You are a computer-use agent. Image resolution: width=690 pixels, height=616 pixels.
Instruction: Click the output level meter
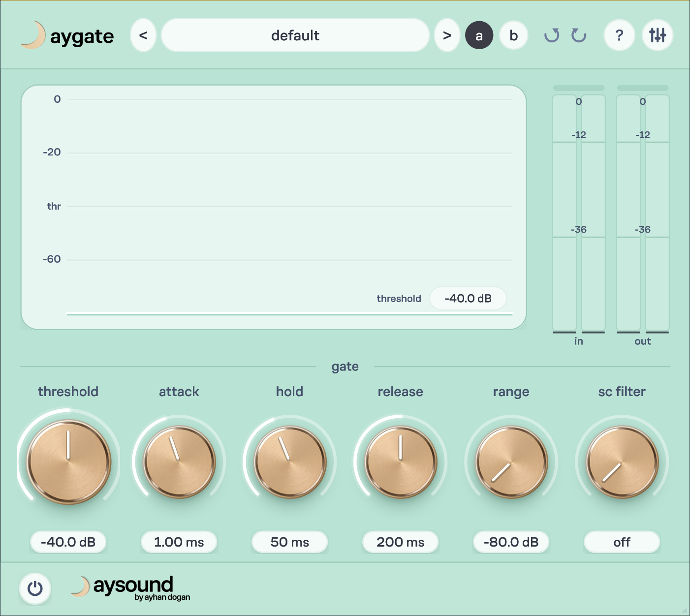pyautogui.click(x=643, y=213)
